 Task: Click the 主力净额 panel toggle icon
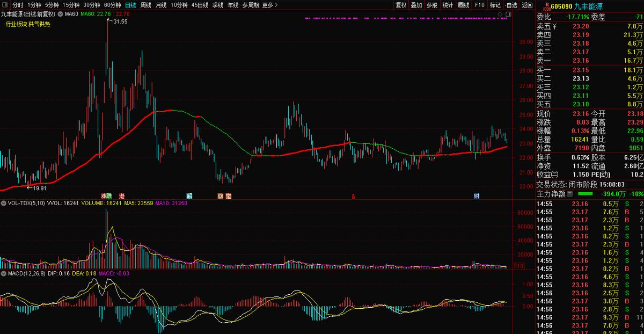tap(570, 193)
